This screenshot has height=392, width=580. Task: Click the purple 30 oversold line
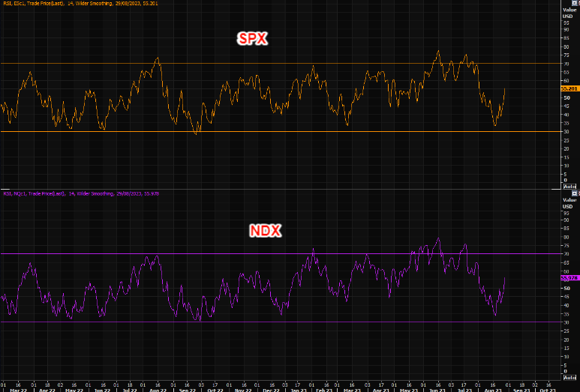(281, 322)
